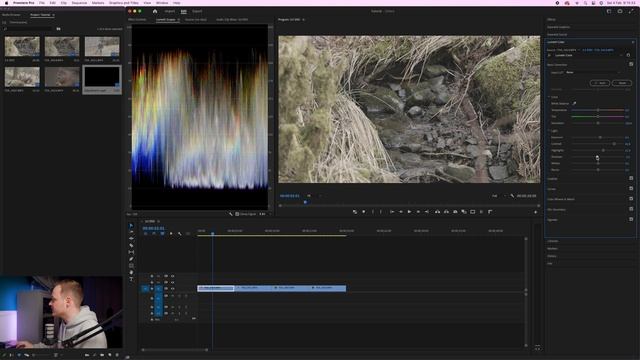Screen dimensions: 640x360
Task: Toggle Vignette section checkbox
Action: click(x=631, y=219)
